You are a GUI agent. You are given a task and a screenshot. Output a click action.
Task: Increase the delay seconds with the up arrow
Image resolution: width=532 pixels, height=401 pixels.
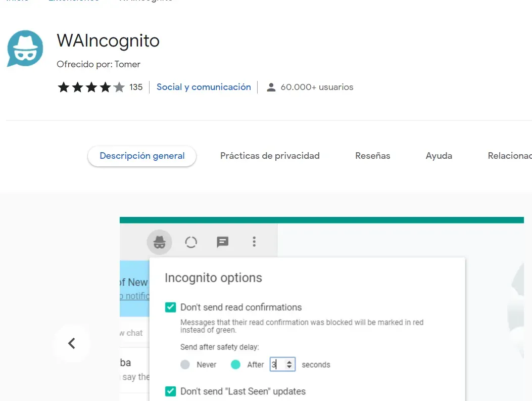[x=289, y=362]
